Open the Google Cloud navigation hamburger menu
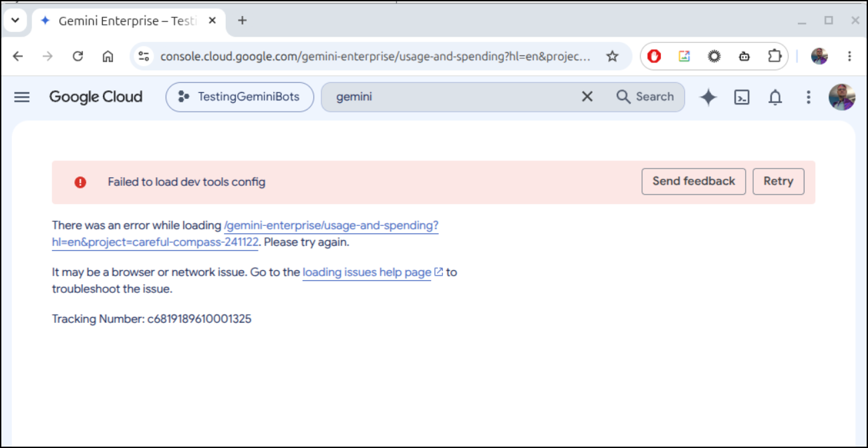The image size is (868, 448). [22, 97]
